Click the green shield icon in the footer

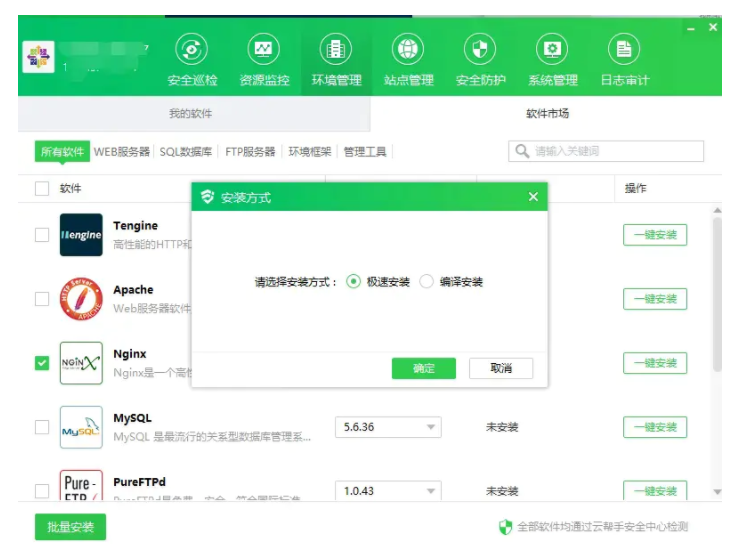(x=505, y=527)
